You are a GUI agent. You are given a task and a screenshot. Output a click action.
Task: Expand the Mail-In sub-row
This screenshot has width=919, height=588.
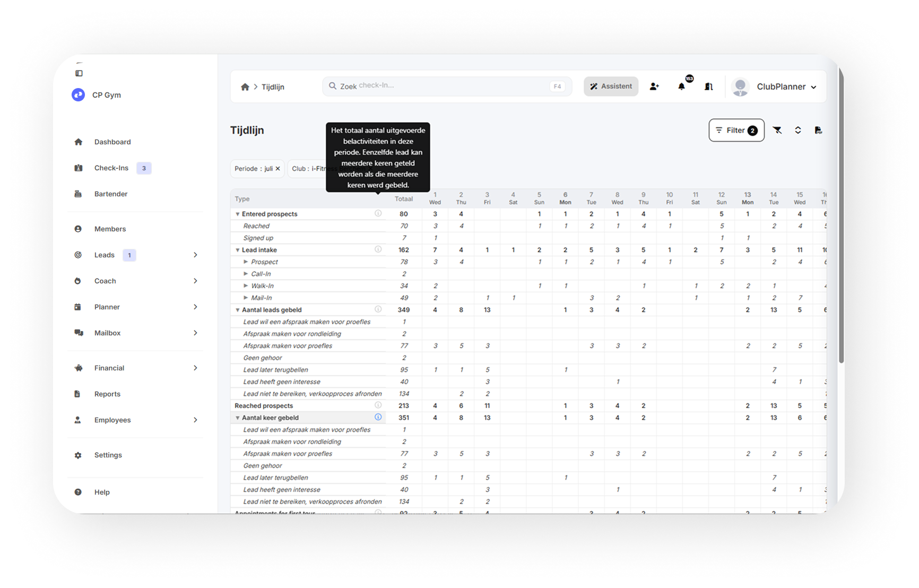point(246,298)
